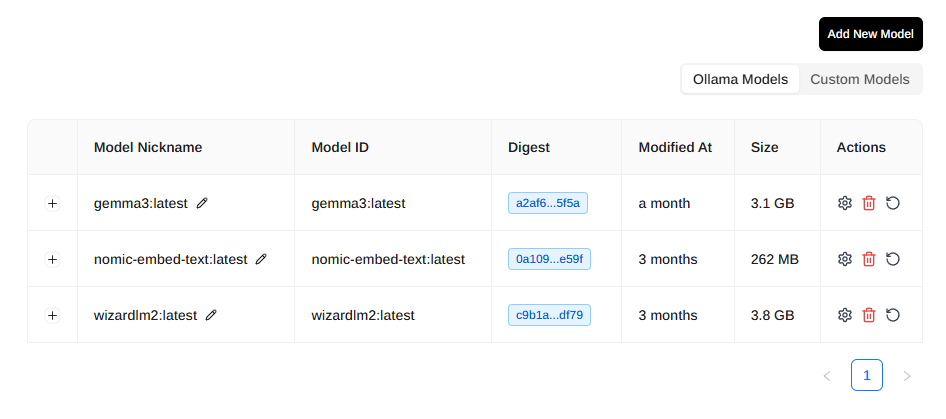Viewport: 946px width, 419px height.
Task: Open settings for wizardlm2:latest model
Action: 845,315
